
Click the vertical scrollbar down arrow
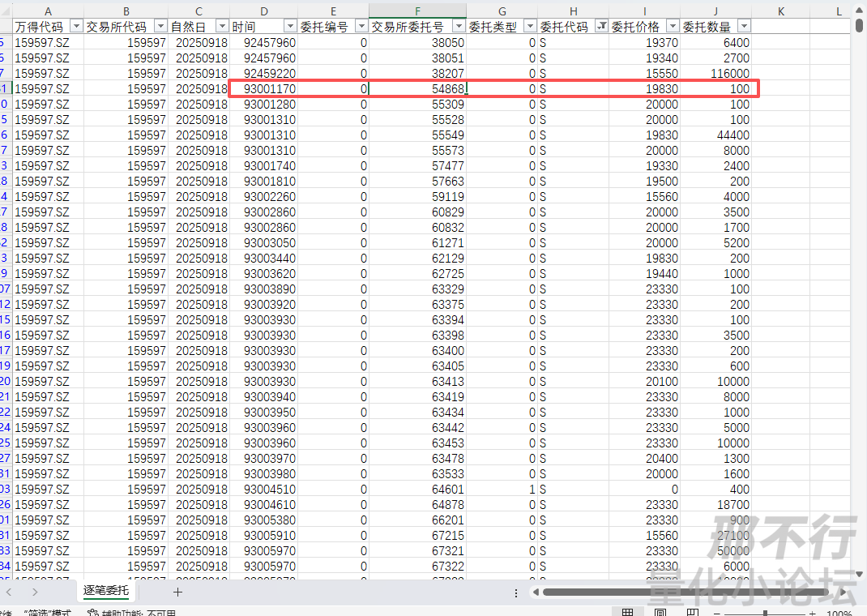pyautogui.click(x=859, y=575)
